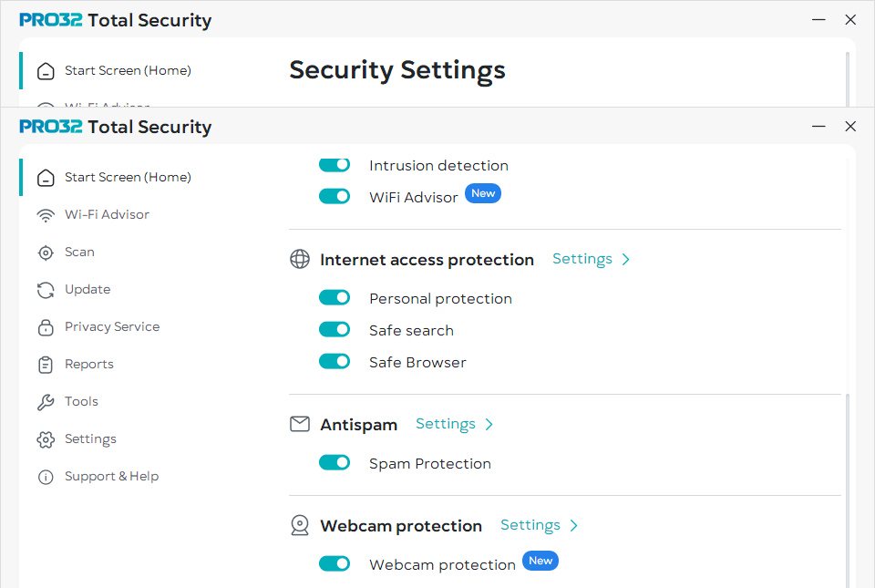Click the Tools wrench icon
This screenshot has width=875, height=588.
pos(46,402)
